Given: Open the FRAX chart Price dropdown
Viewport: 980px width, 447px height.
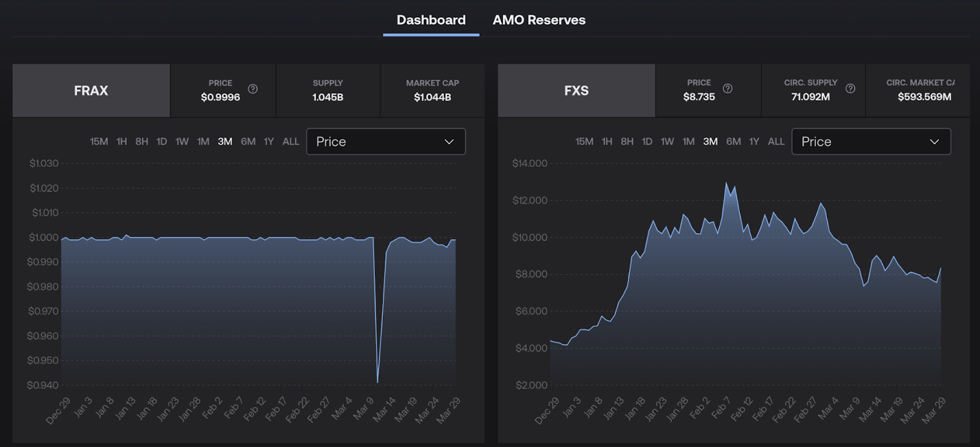Looking at the screenshot, I should (385, 142).
